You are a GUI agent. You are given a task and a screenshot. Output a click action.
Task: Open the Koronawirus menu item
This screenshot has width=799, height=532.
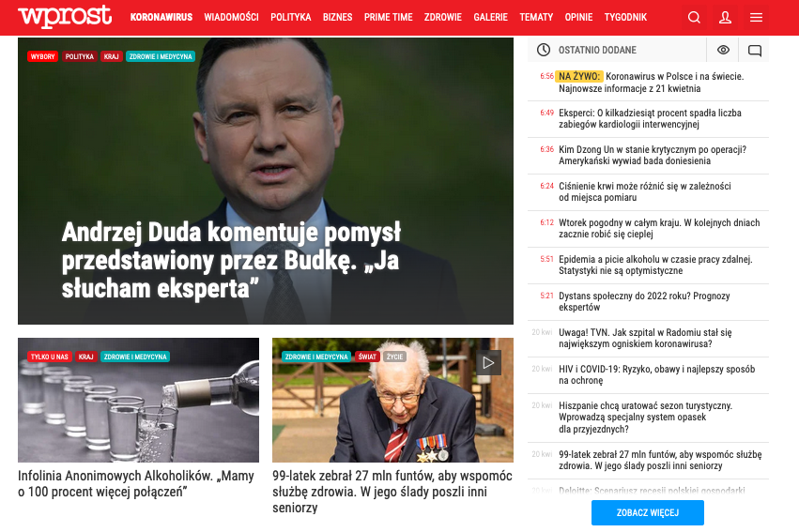pos(161,17)
